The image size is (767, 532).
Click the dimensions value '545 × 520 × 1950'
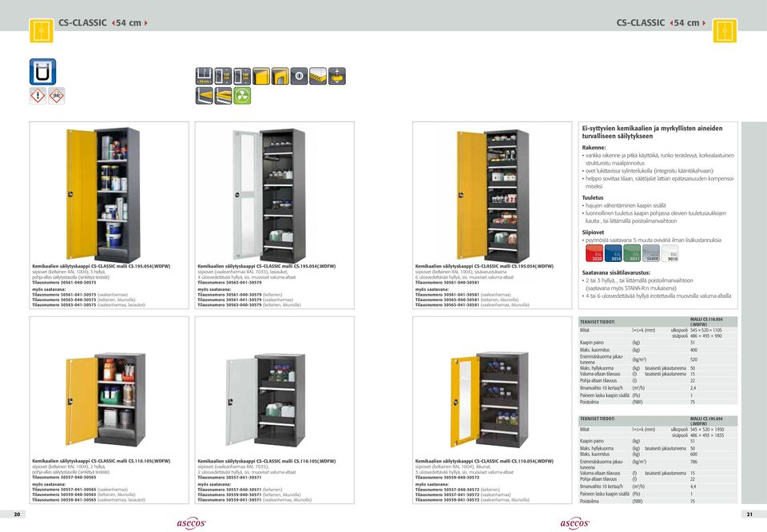[707, 430]
